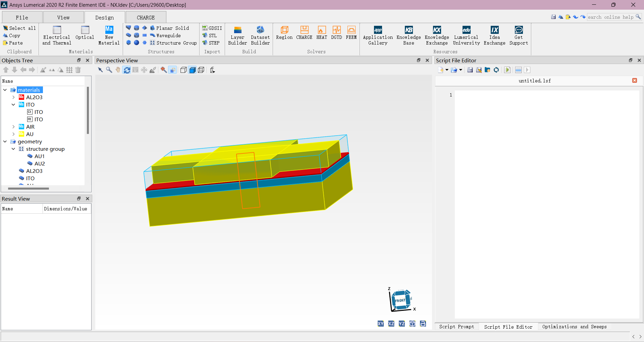This screenshot has height=342, width=644.
Task: Open the Optimizations and Sweeps tab
Action: point(574,327)
